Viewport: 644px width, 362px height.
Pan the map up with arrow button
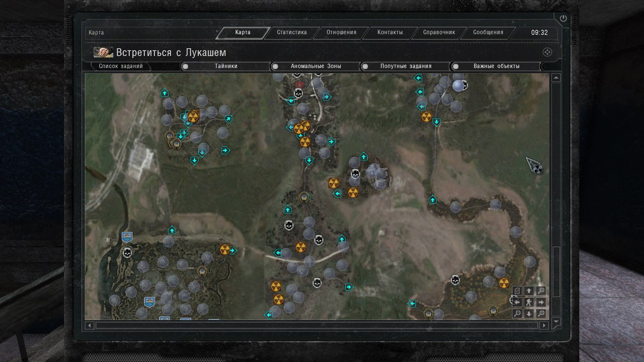click(x=529, y=291)
